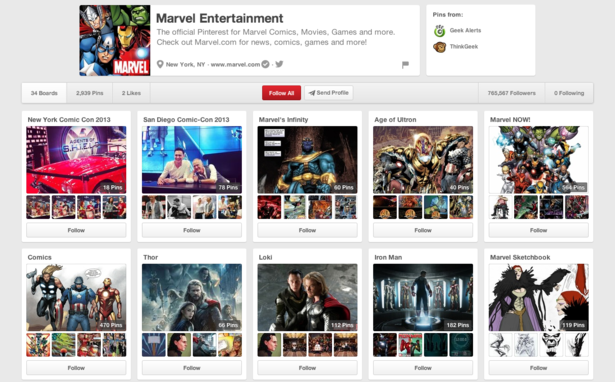Open the New York Comic Con 2013 title
Viewport: 615px width, 382px height.
69,120
